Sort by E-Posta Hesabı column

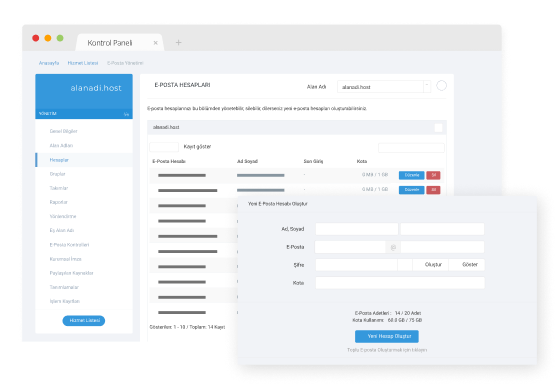(169, 161)
